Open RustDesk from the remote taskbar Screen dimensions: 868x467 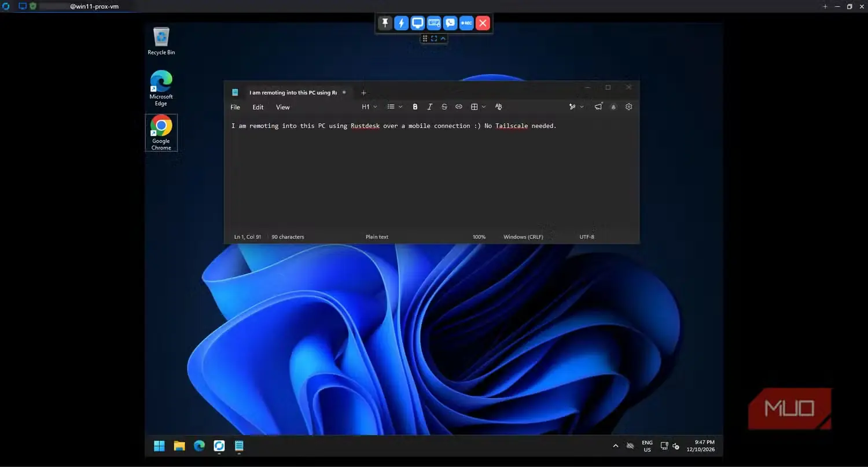(219, 446)
